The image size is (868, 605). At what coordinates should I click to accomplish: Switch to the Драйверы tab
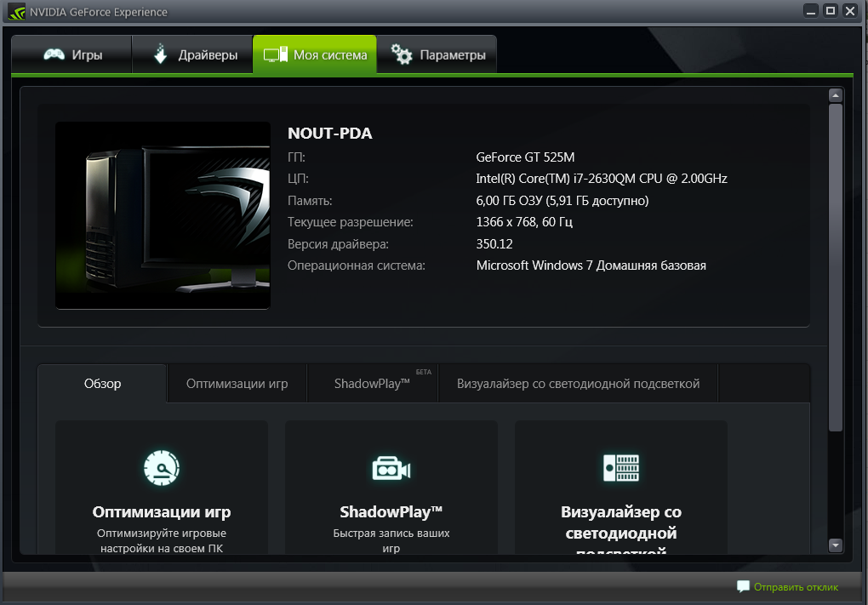click(192, 54)
